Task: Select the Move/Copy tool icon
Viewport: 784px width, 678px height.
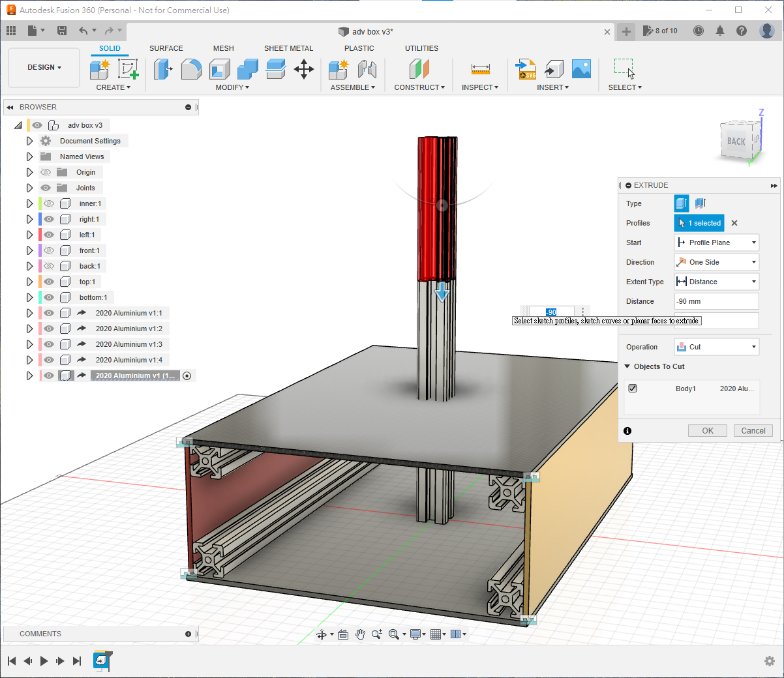Action: [x=304, y=69]
